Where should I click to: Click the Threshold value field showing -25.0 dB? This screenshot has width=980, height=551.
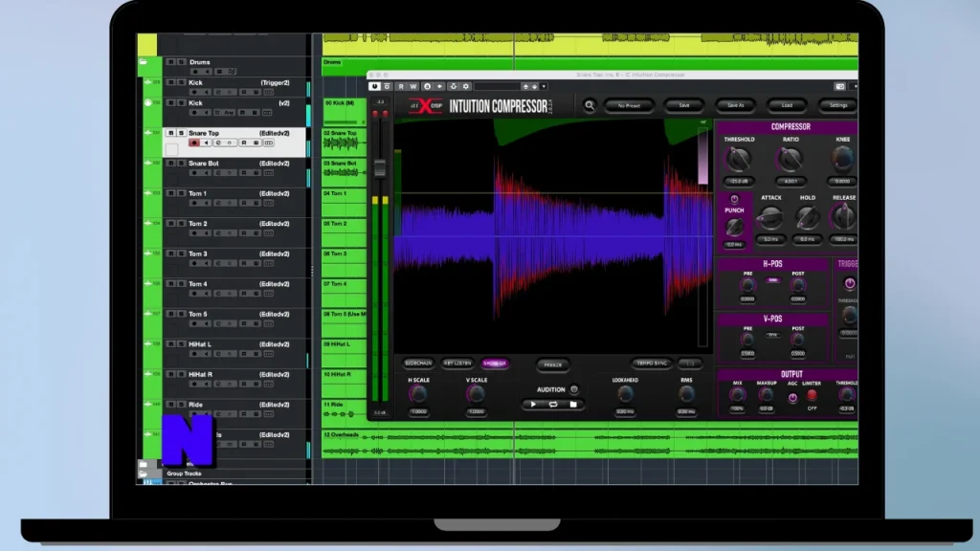(739, 181)
